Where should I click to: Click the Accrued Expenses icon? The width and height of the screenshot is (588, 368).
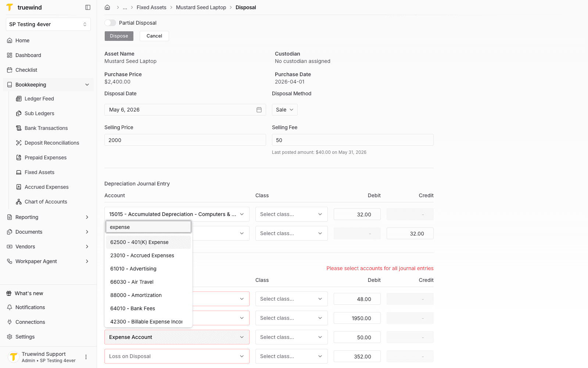[x=19, y=187]
